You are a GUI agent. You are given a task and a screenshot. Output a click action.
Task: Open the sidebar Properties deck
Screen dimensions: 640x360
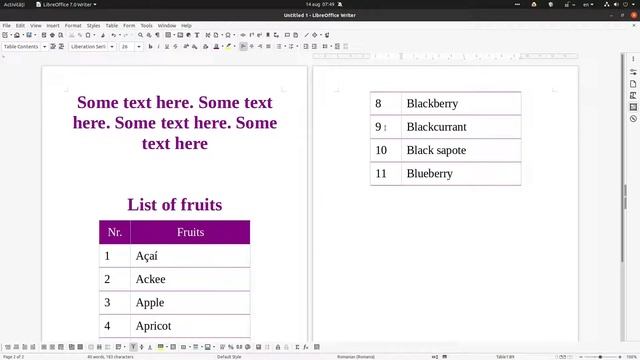[x=633, y=72]
